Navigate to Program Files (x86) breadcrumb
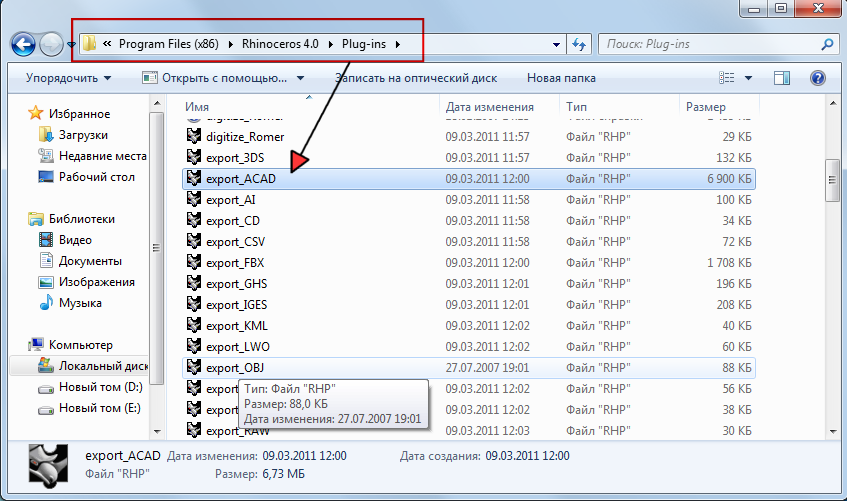Viewport: 847px width, 501px height. click(x=169, y=44)
